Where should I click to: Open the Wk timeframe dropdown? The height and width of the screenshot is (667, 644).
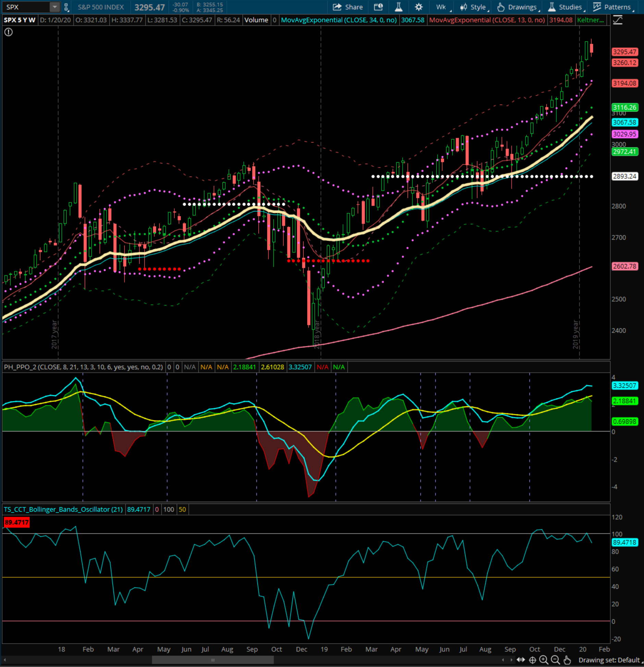point(443,7)
